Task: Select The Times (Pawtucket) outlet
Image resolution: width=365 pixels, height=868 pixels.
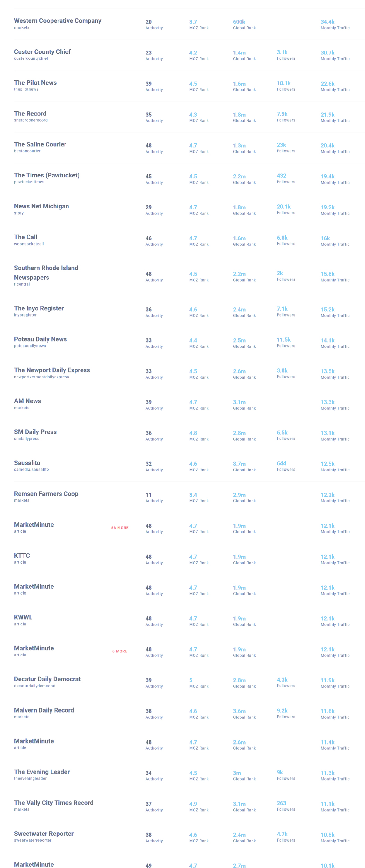Action: coord(47,175)
